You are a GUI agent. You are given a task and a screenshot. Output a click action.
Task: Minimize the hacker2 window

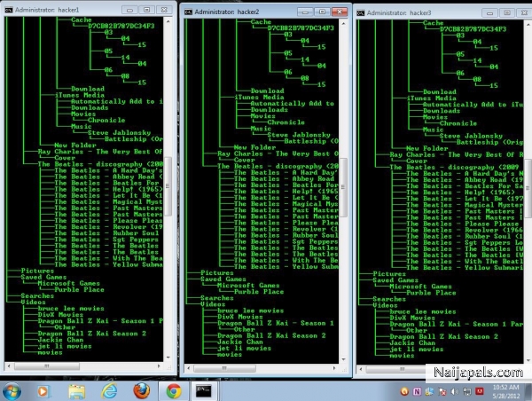point(305,12)
